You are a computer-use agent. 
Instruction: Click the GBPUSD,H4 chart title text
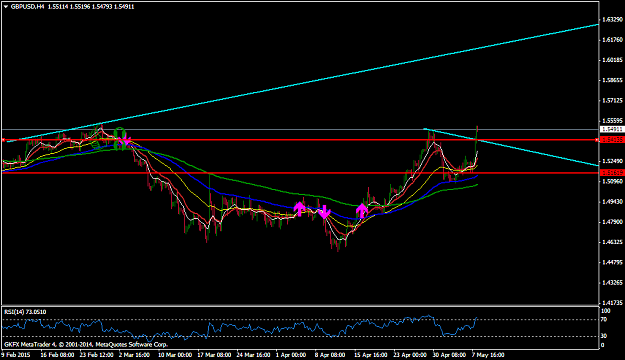click(28, 7)
